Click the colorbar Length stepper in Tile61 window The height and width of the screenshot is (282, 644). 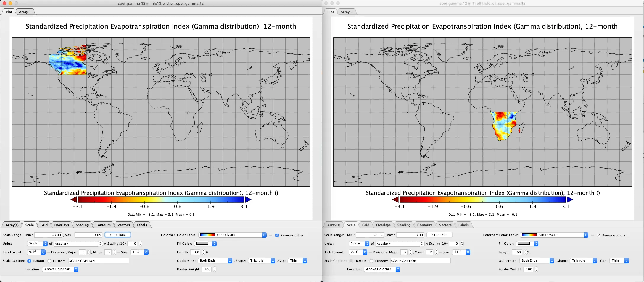(x=525, y=252)
